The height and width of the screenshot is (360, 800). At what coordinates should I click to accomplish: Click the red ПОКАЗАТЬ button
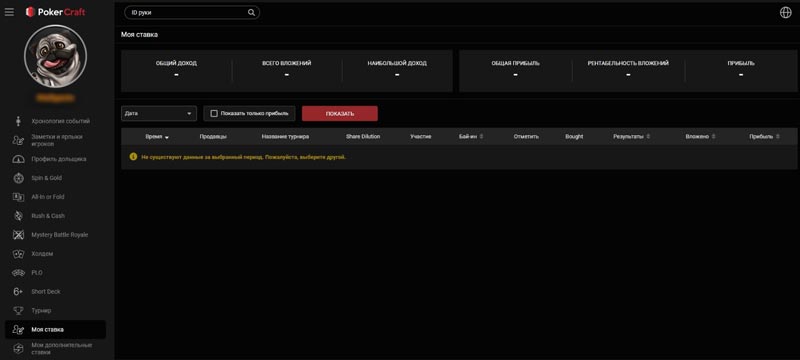340,114
